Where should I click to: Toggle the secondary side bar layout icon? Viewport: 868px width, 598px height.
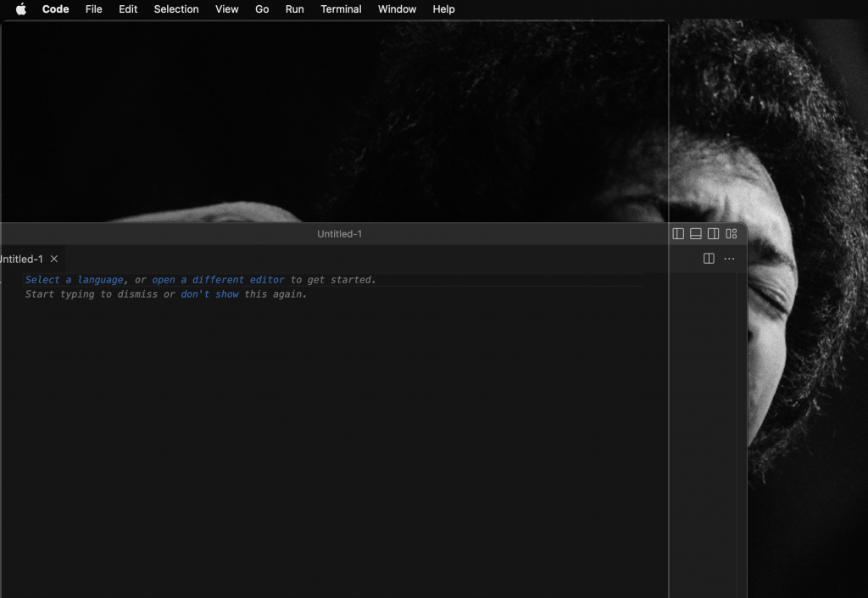pyautogui.click(x=714, y=234)
